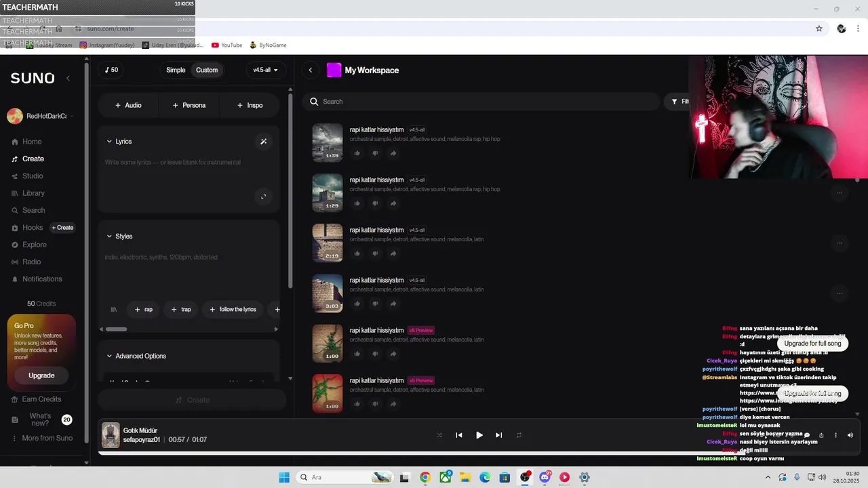This screenshot has width=868, height=488.
Task: Click into the Styles description field
Action: (189, 271)
